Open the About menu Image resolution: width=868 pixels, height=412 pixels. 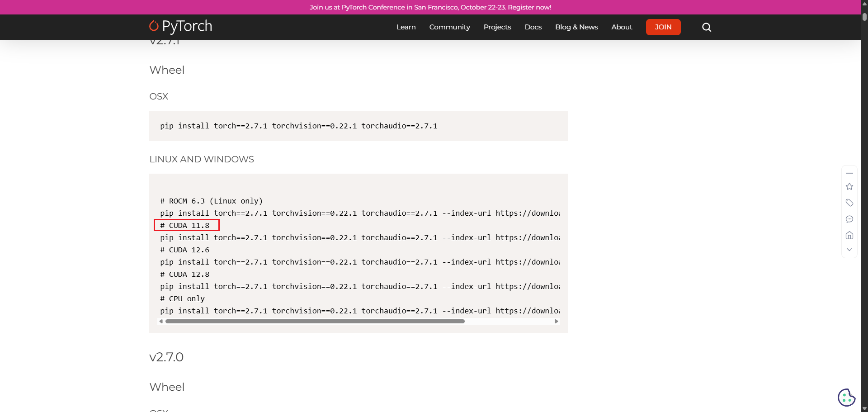(622, 27)
